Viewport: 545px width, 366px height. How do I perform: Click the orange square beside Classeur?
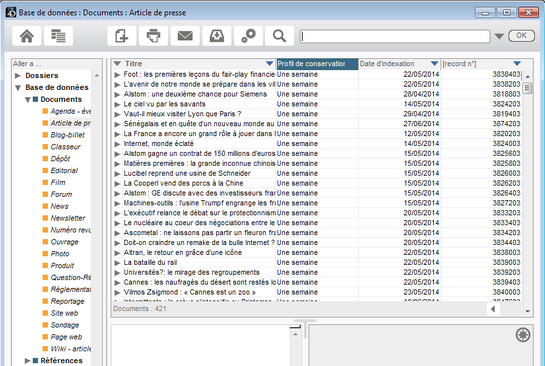point(45,147)
